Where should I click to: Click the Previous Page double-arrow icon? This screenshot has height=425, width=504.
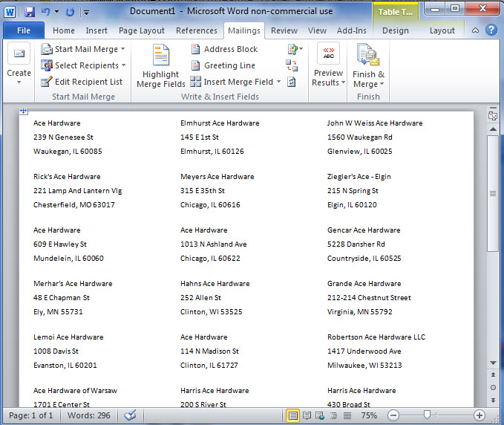point(493,374)
